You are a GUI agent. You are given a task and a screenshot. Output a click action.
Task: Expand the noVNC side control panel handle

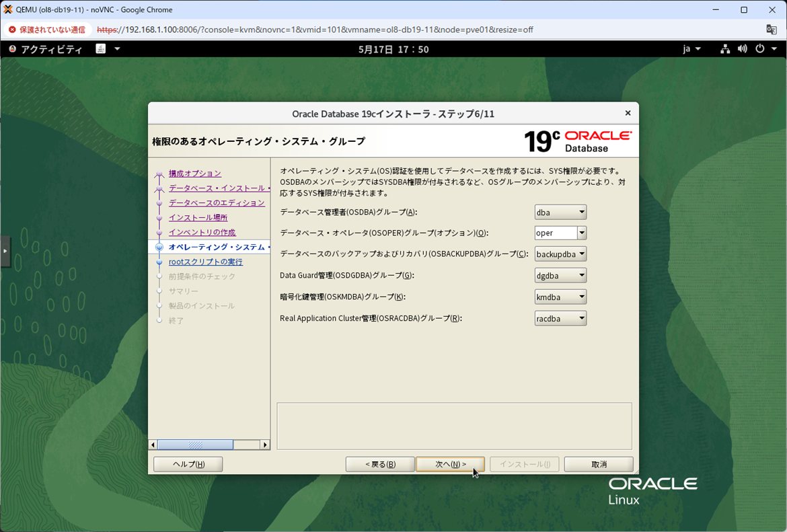click(5, 250)
